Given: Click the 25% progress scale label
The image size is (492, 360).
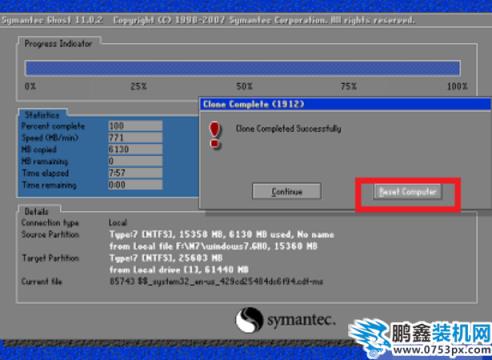Looking at the screenshot, I should 138,86.
